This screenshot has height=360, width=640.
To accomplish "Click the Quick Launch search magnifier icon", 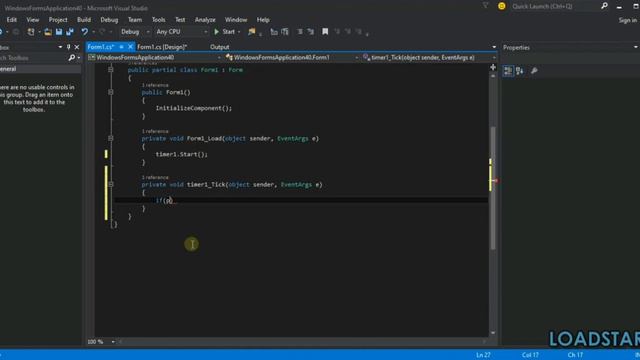I will pos(604,6).
